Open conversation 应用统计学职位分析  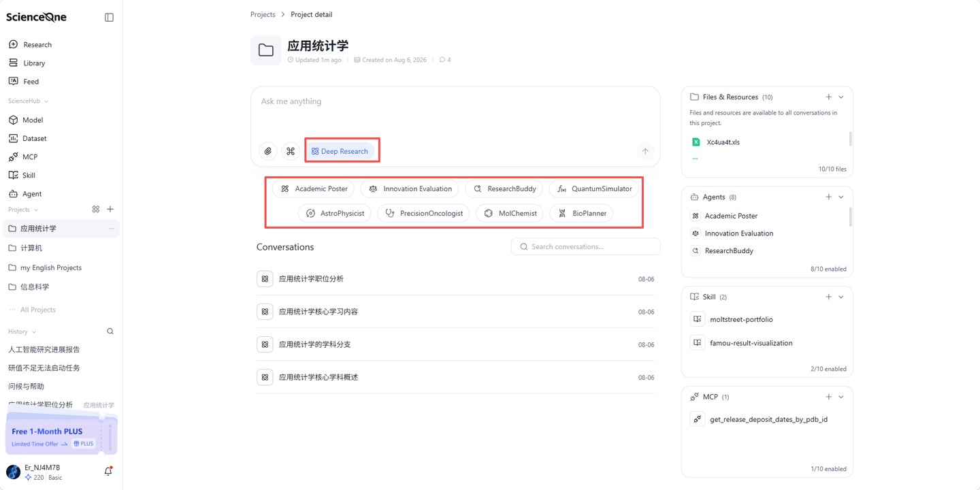click(455, 279)
